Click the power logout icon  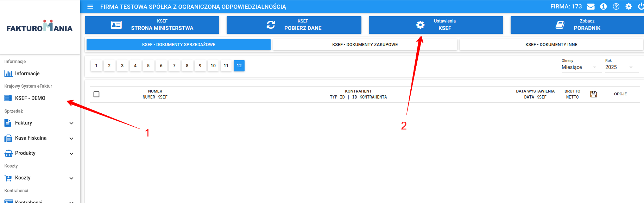[641, 7]
